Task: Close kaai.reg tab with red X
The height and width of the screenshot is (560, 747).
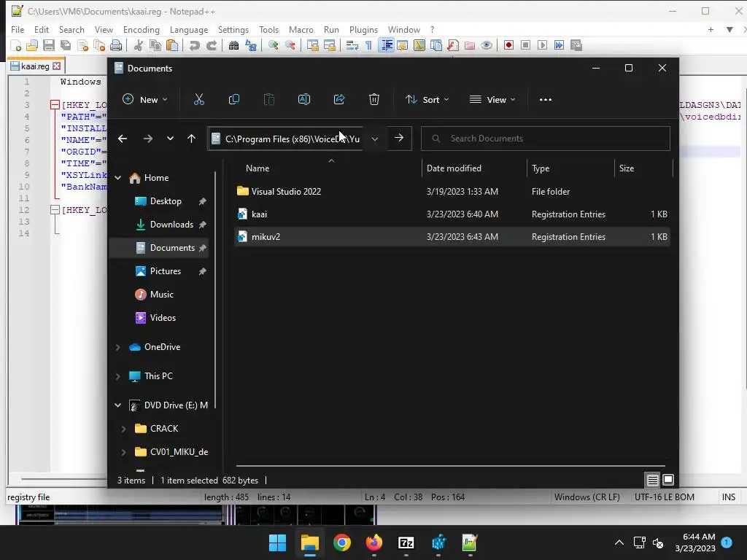Action: pos(57,66)
